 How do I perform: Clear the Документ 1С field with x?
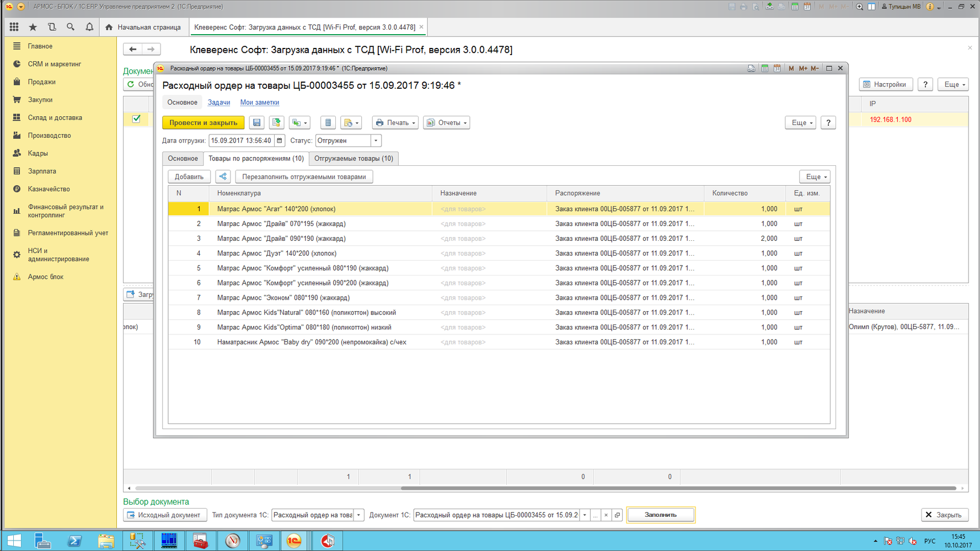click(x=606, y=515)
